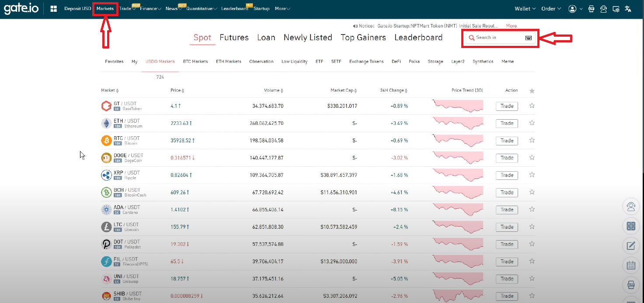Open Deposit USD in the header
Viewport: 644px width, 303px height.
(77, 9)
